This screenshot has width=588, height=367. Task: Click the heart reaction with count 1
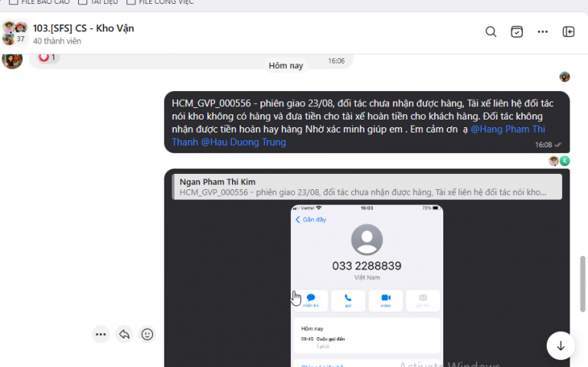pos(47,57)
